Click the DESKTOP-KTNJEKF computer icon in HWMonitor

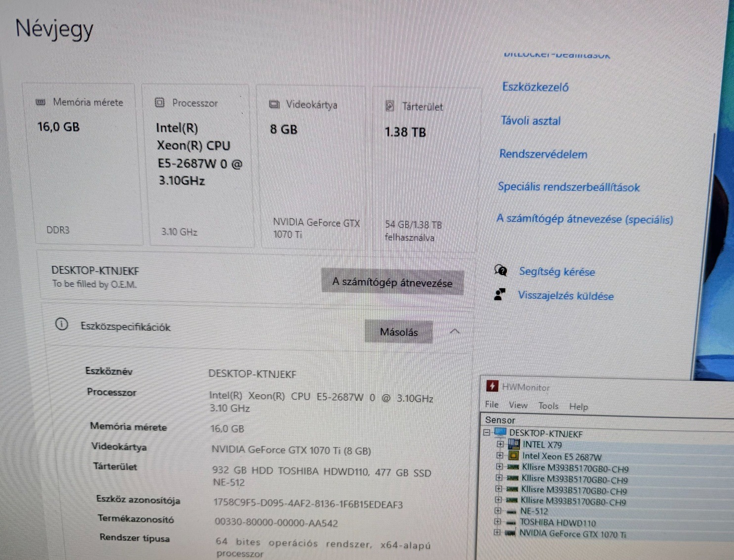[500, 432]
